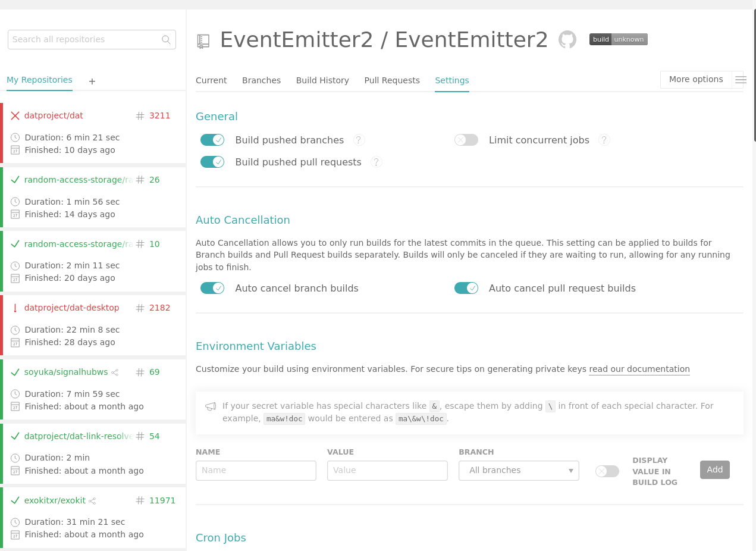The height and width of the screenshot is (551, 756).
Task: Click the hamburger menu icon top right
Action: [x=741, y=79]
